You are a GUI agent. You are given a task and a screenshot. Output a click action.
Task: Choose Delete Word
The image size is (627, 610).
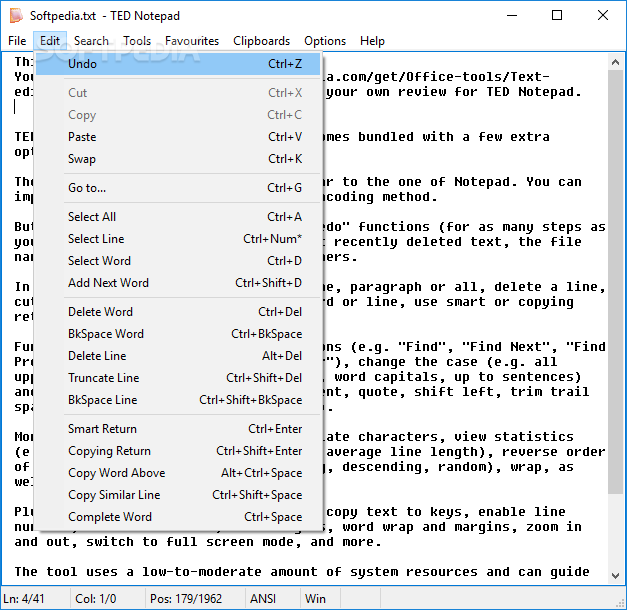178,312
